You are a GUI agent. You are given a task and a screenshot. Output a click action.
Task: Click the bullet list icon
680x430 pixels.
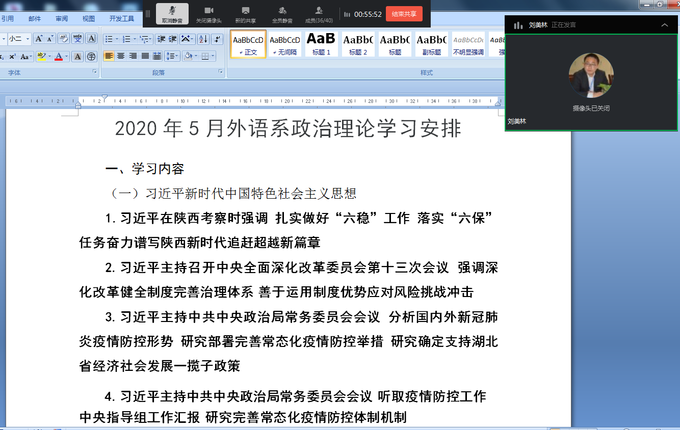(x=109, y=38)
